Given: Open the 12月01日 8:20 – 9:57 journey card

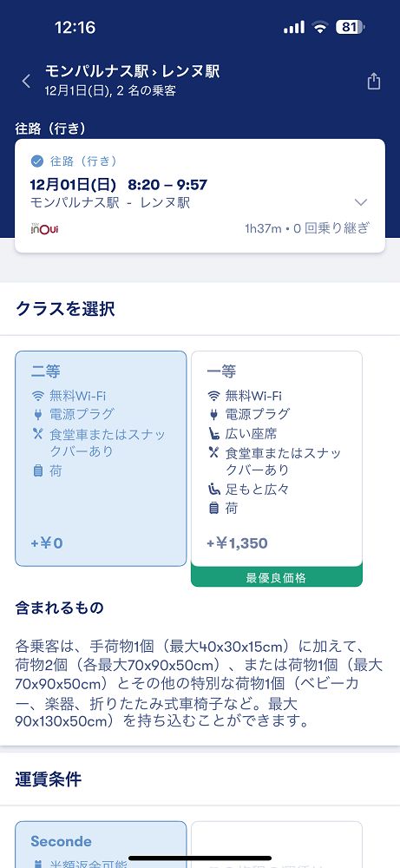Looking at the screenshot, I should [200, 196].
